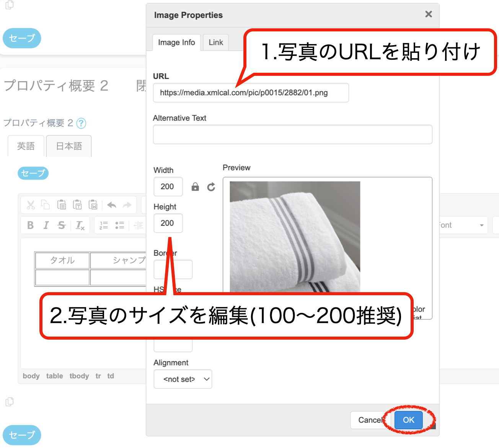Open the Alignment dropdown

[183, 379]
